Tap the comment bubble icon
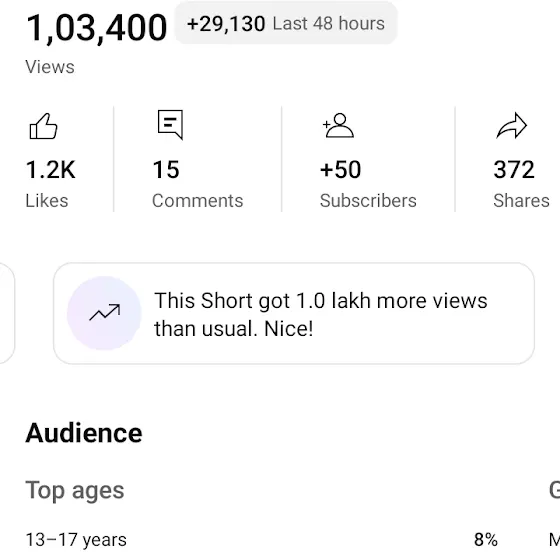 pos(170,125)
